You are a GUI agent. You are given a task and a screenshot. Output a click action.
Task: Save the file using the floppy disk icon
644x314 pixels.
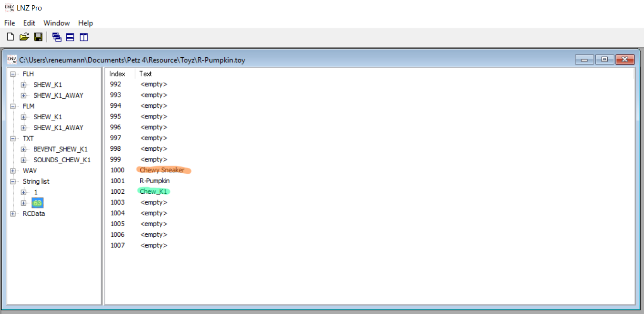pyautogui.click(x=38, y=37)
